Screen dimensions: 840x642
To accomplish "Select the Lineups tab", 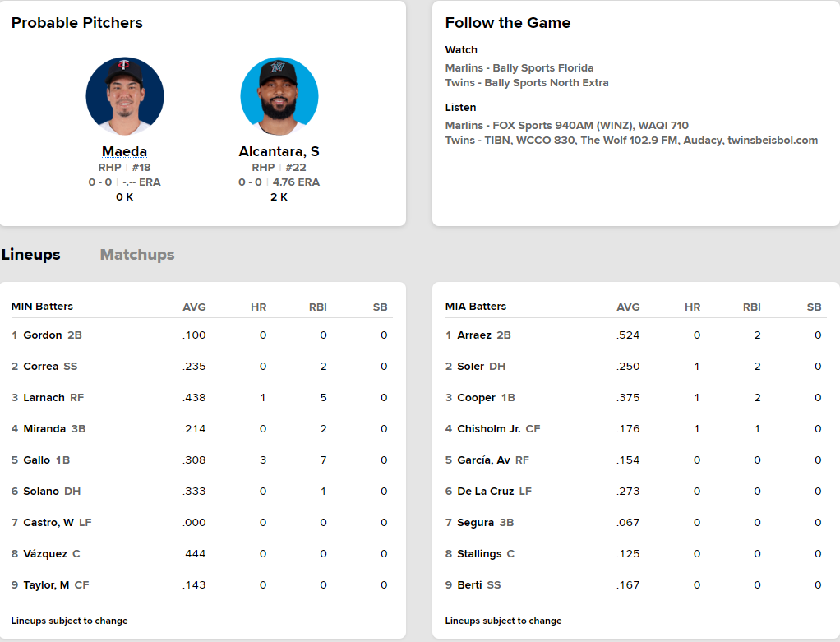I will (31, 255).
